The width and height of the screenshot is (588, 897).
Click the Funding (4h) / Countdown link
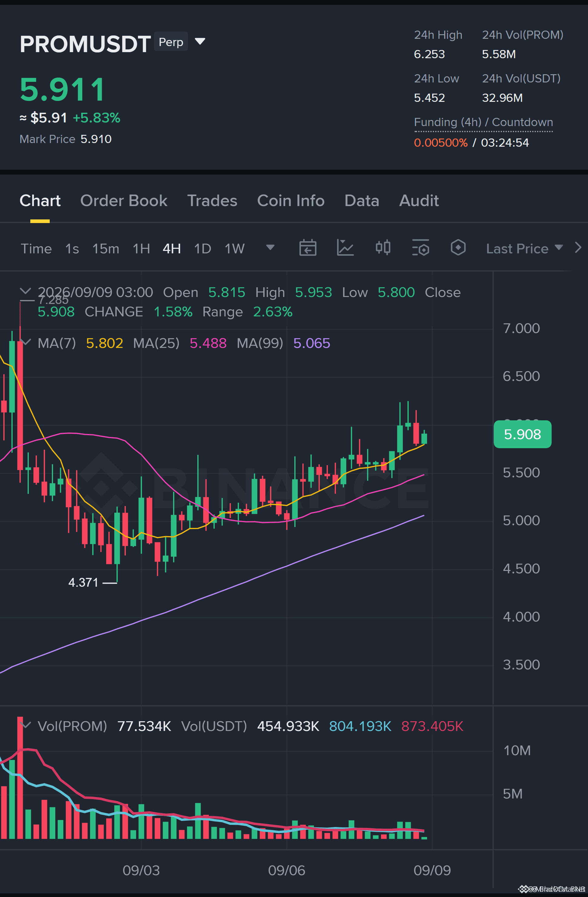(x=483, y=122)
